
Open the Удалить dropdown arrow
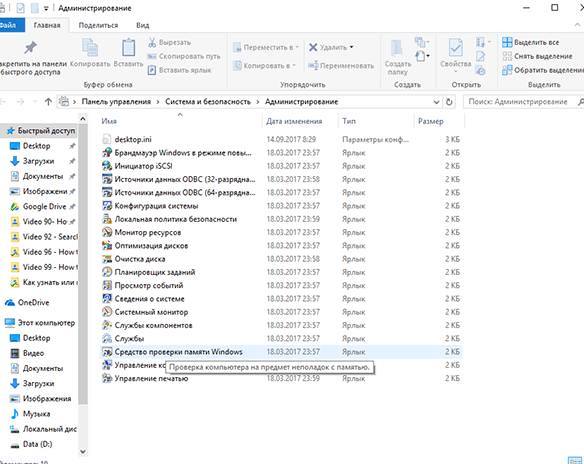pos(351,47)
